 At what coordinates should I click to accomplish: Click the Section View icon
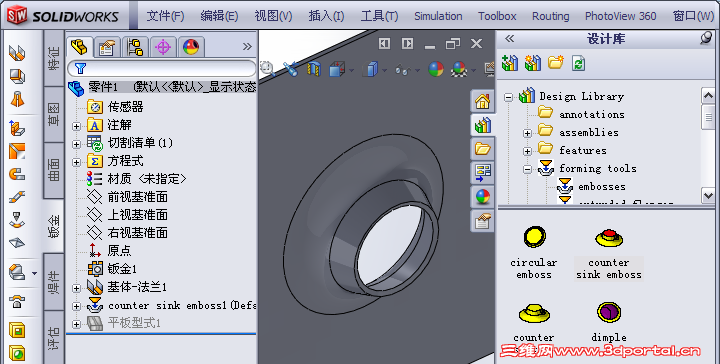coord(314,69)
